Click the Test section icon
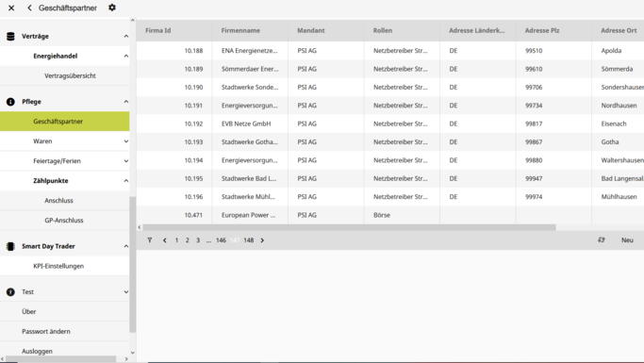The width and height of the screenshot is (644, 363). coord(10,292)
